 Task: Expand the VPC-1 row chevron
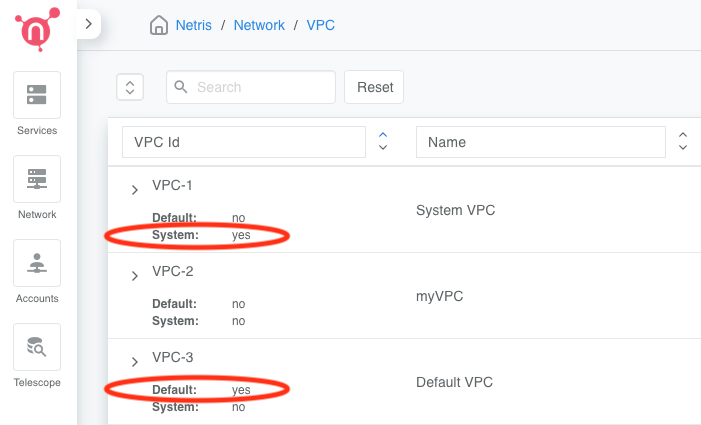(135, 190)
